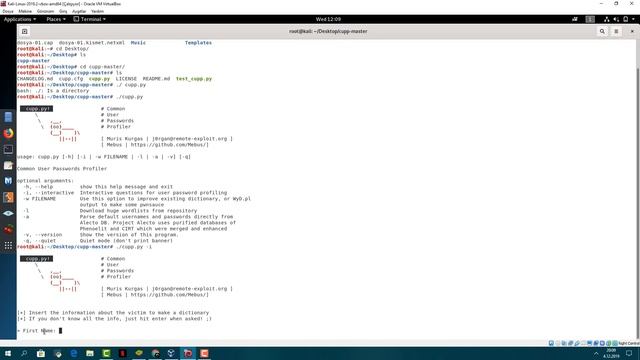Launch Firefox from the Kali dock
This screenshot has width=640, height=360.
coord(8,133)
